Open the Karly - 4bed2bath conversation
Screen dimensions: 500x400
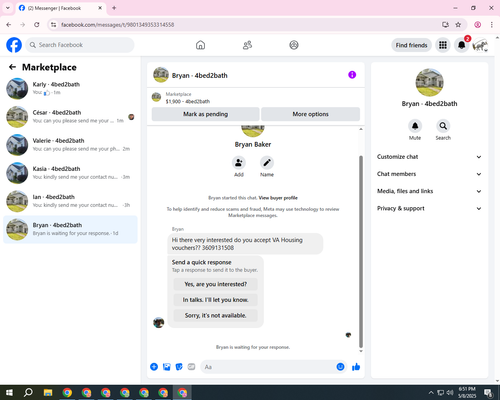click(x=70, y=88)
